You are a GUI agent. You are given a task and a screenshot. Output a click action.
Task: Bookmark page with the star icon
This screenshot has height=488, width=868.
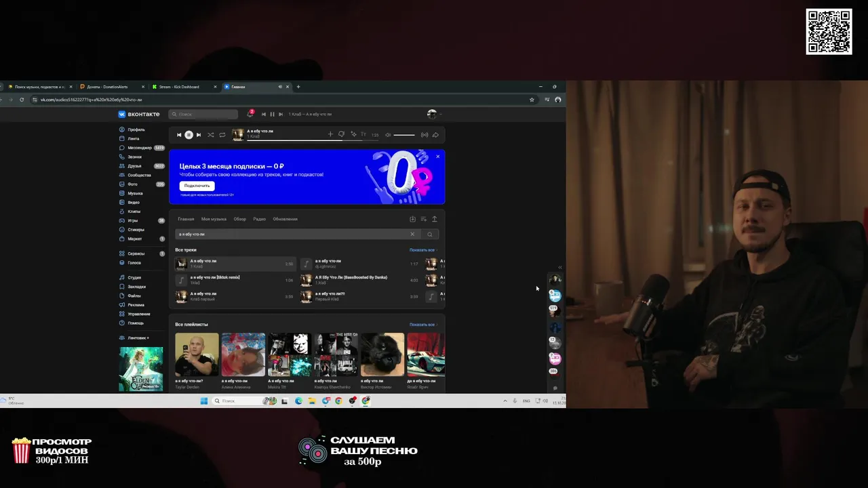pos(532,100)
